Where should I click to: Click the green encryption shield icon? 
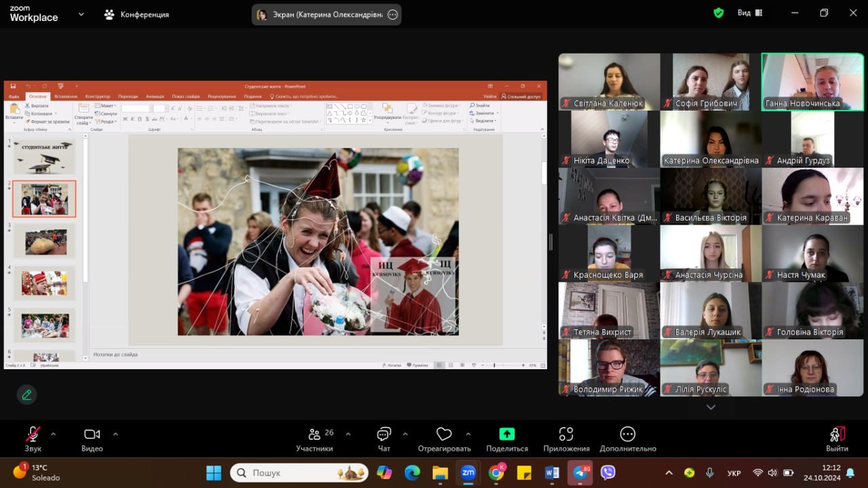pyautogui.click(x=719, y=13)
